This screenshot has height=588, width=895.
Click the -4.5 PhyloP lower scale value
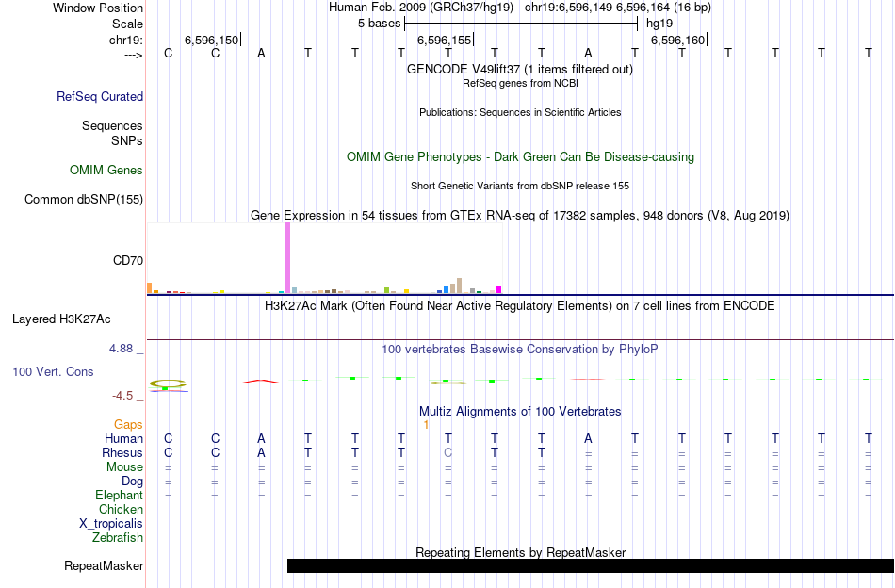tap(122, 396)
